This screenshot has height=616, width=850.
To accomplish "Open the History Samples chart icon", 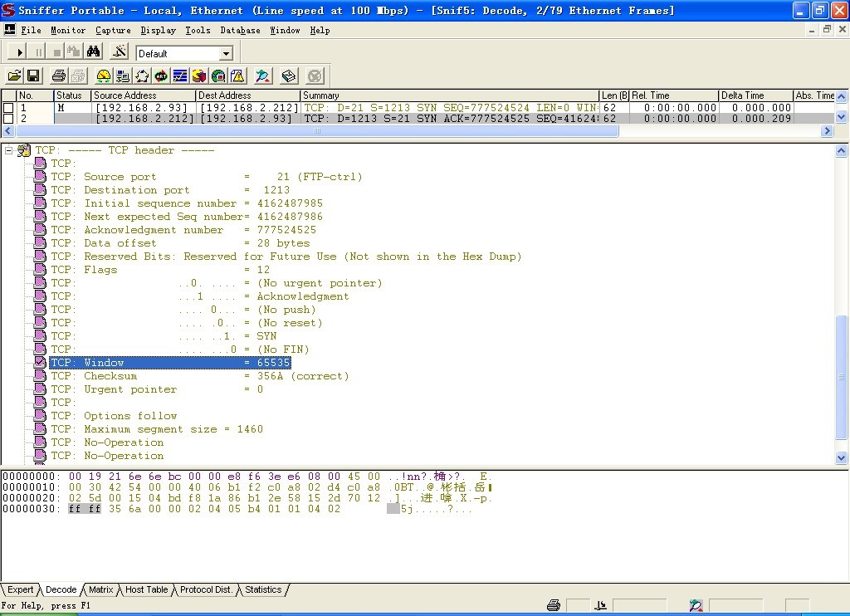I will 180,76.
